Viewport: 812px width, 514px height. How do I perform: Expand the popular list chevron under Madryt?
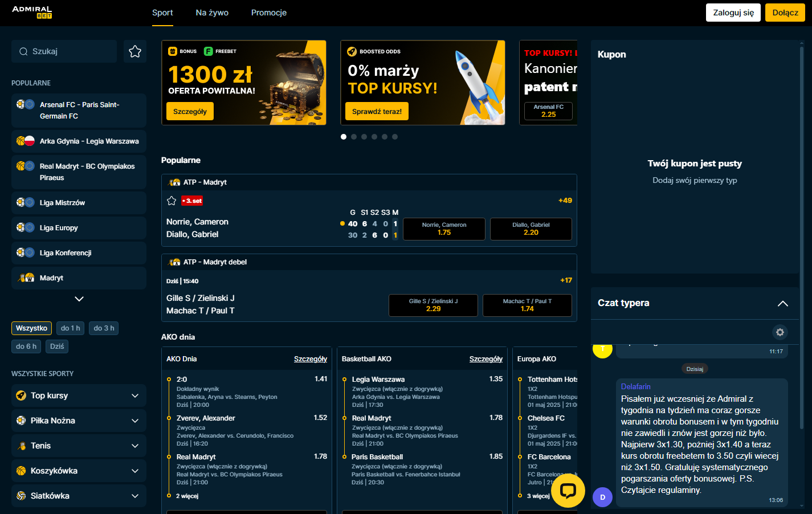point(79,299)
